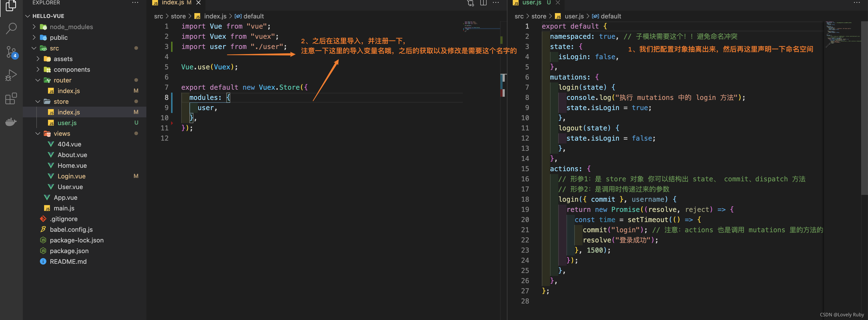The height and width of the screenshot is (320, 868).
Task: Click the Explorer files icon
Action: (11, 5)
